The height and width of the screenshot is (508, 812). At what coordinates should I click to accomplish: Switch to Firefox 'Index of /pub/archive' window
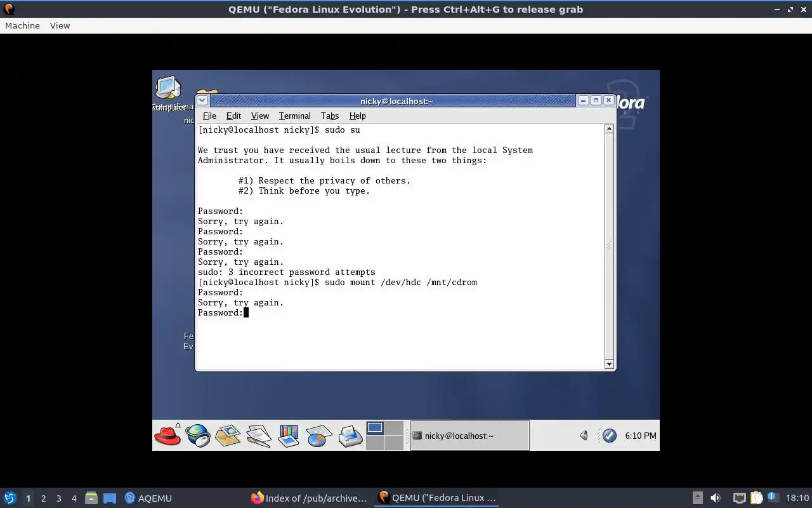[309, 498]
